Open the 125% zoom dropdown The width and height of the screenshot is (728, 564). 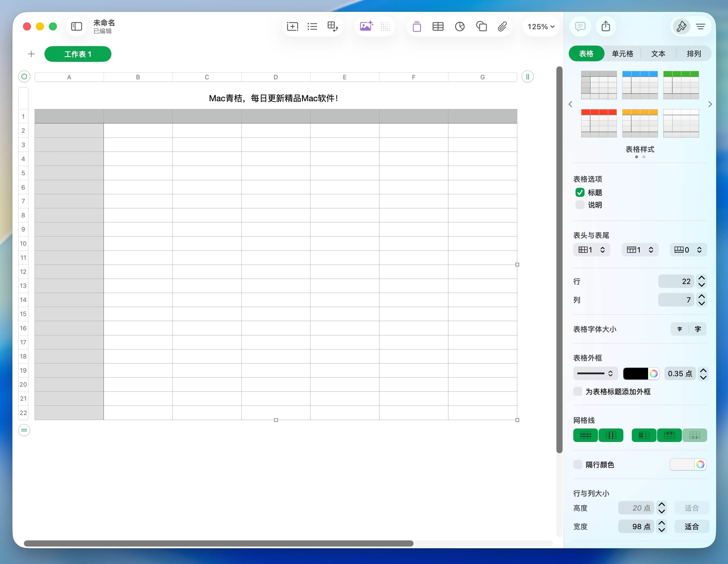[x=541, y=26]
